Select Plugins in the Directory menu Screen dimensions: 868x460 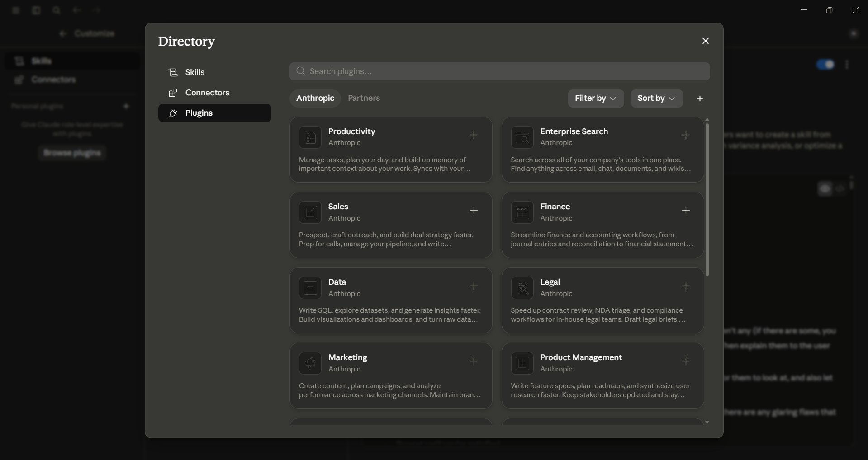coord(215,113)
